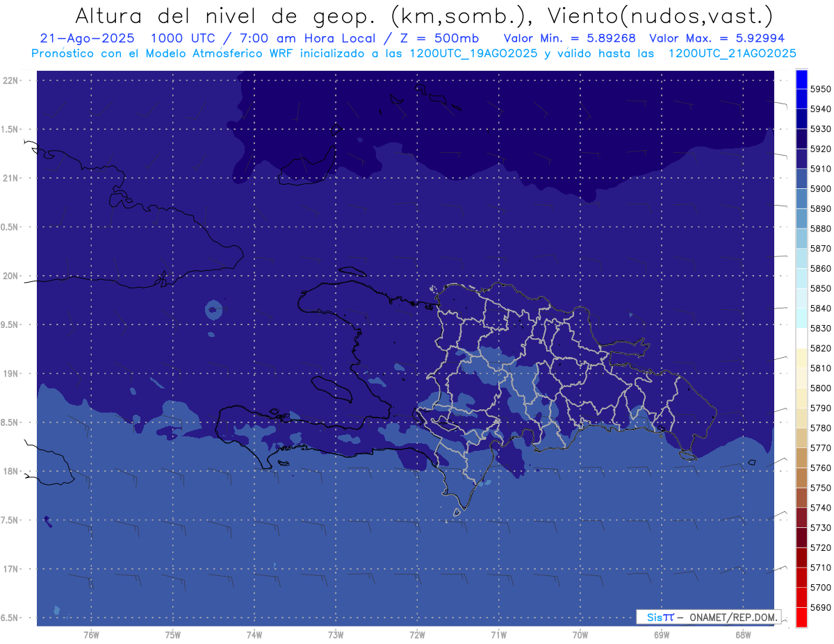Click the 5780 colorbar label
The height and width of the screenshot is (644, 834).
pos(821,428)
